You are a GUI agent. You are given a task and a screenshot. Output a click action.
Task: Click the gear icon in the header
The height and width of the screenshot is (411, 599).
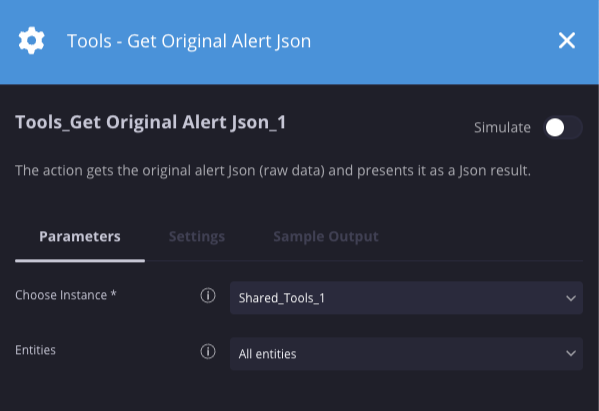pos(31,40)
